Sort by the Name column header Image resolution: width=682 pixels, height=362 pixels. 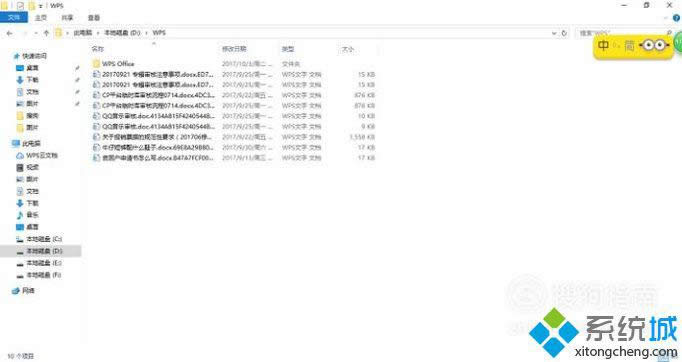click(x=98, y=49)
